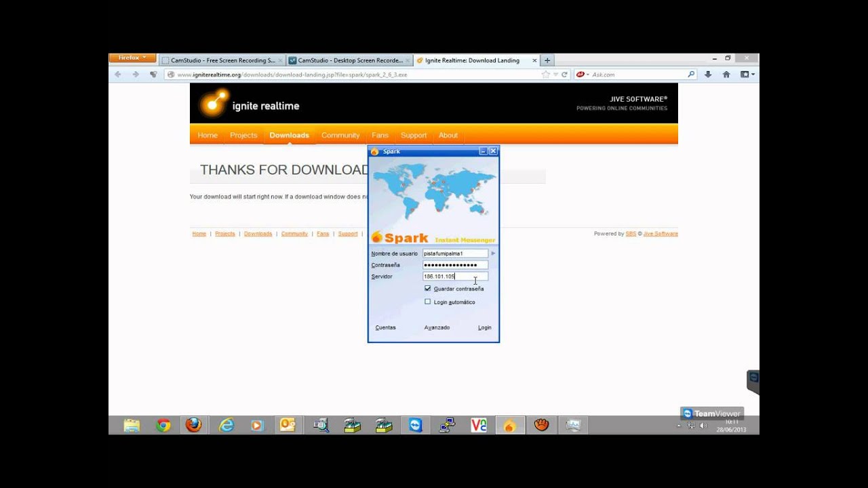
Task: Open the magnifier taskbar icon
Action: (321, 425)
